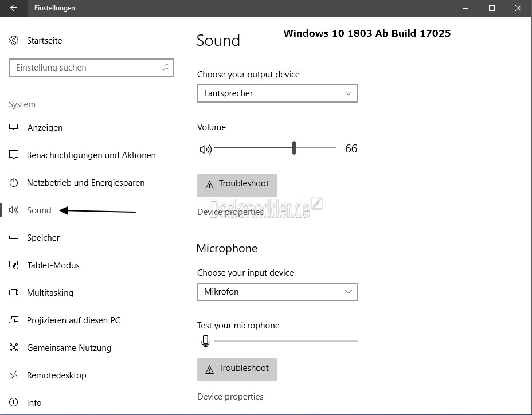532x415 pixels.
Task: Expand the Mikrofon input device dropdown
Action: point(277,292)
